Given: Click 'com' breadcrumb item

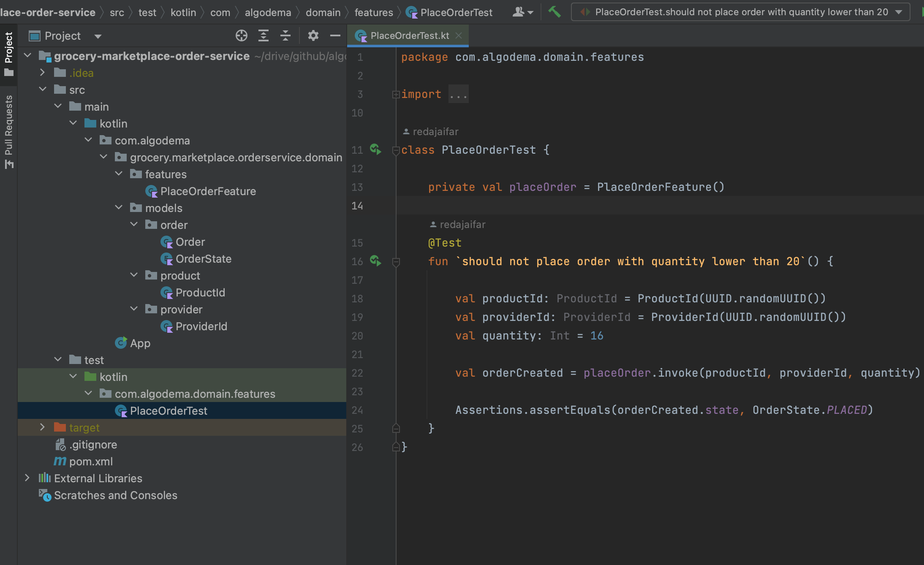Looking at the screenshot, I should [x=220, y=12].
